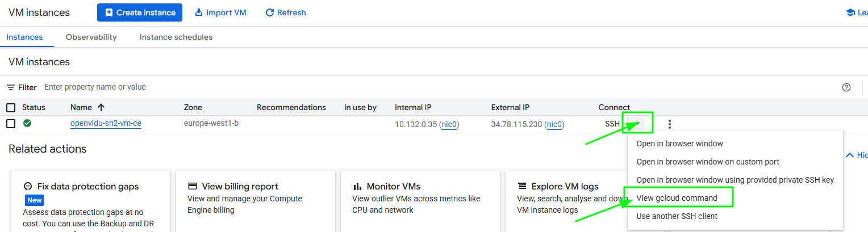Open the internal IP nic0 link
868x232 pixels.
[x=450, y=124]
